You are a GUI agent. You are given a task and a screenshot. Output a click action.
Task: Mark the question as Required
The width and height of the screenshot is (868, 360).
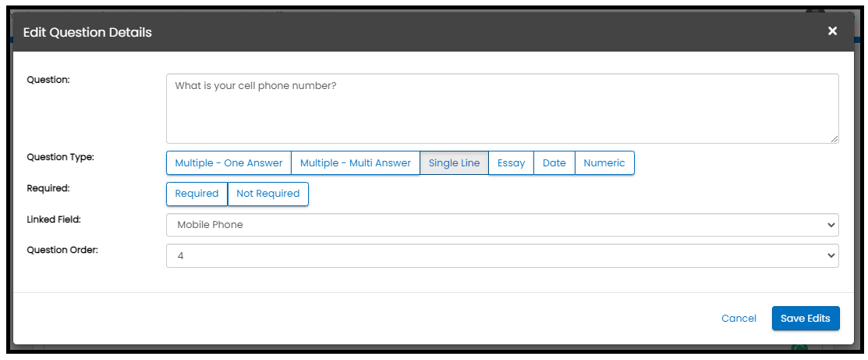pyautogui.click(x=197, y=194)
